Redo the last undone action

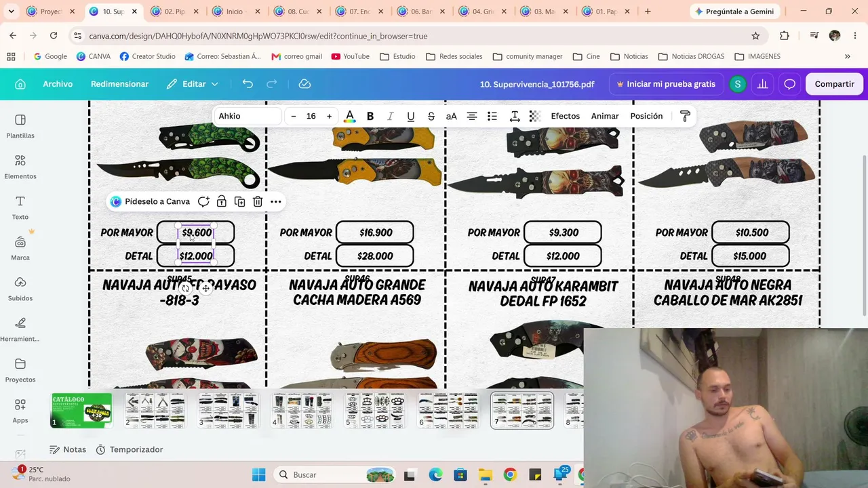tap(272, 84)
